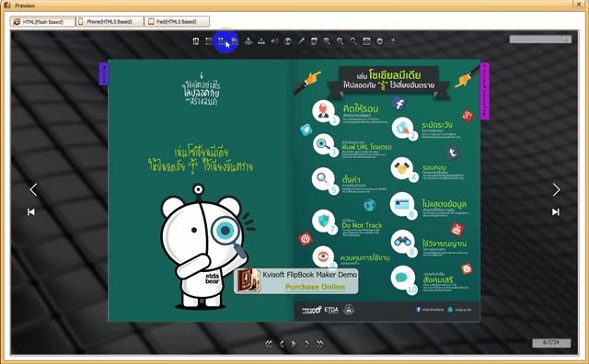Zoom in with the plus magnifier
589x364 pixels.
(327, 41)
